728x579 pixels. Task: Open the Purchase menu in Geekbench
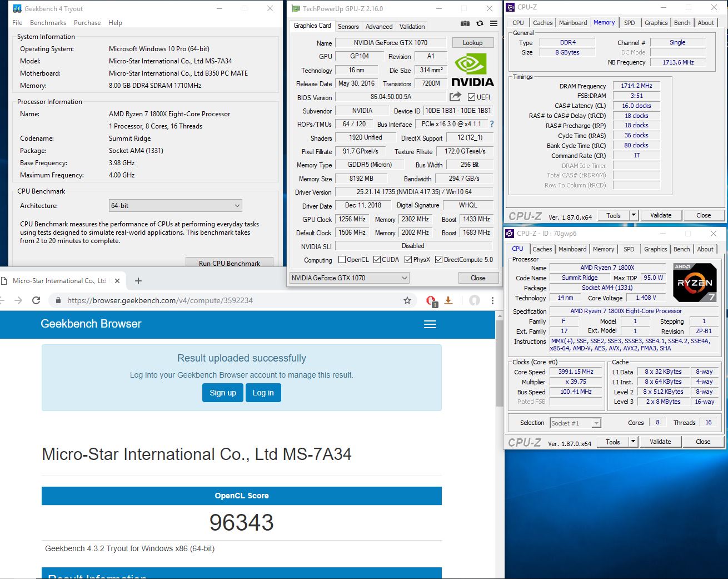tap(87, 23)
